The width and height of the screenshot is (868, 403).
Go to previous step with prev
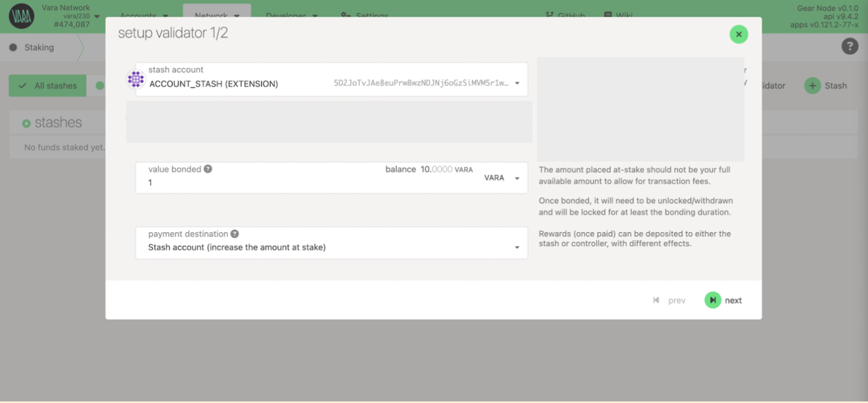670,300
